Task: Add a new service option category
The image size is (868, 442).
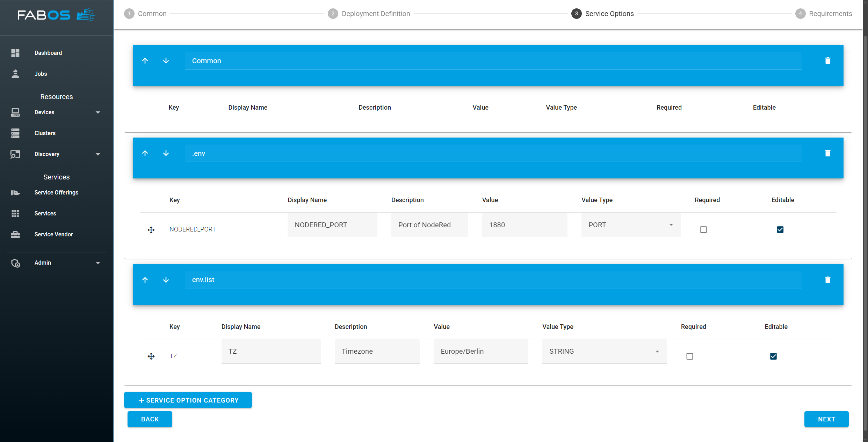Action: coord(188,400)
